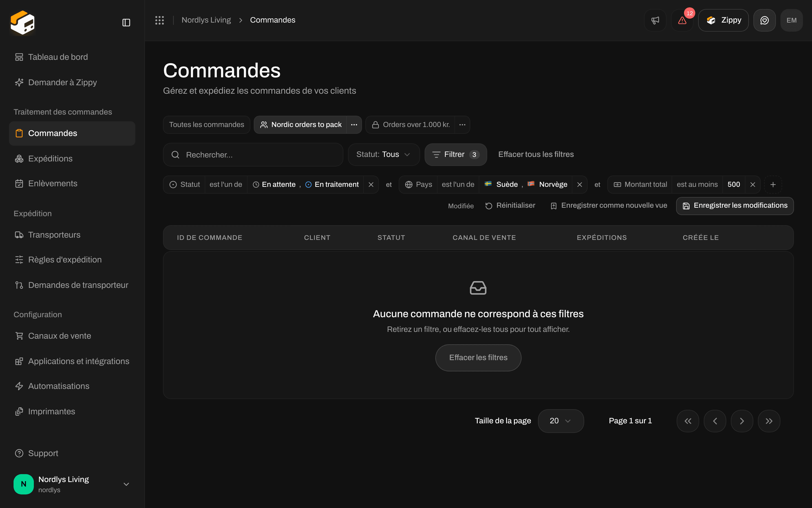
Task: Select Nordic orders to pack view
Action: 300,125
